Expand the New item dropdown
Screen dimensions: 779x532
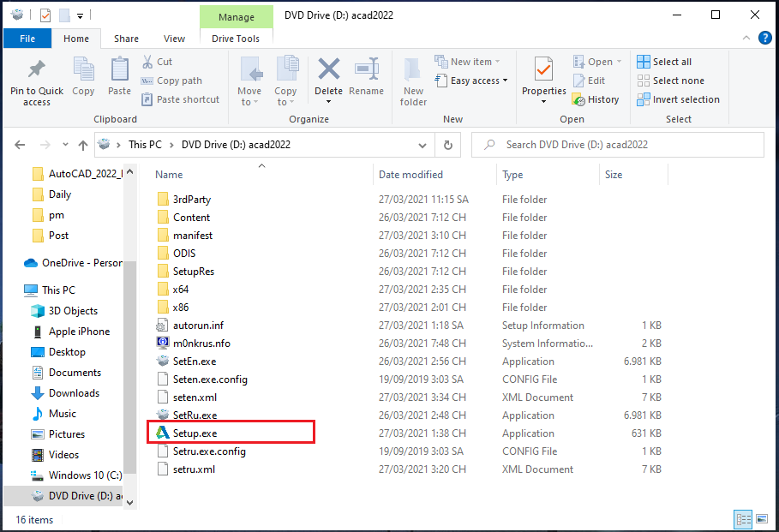pyautogui.click(x=497, y=62)
